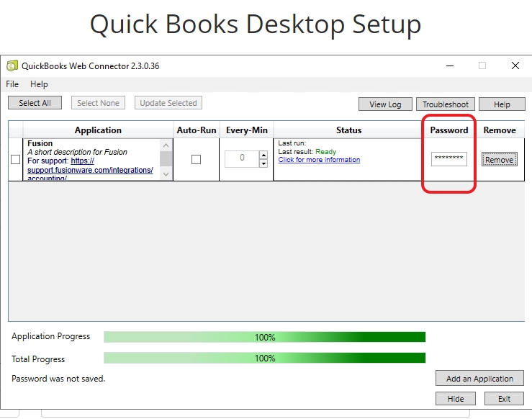Click the Total Progress bar

[264, 359]
